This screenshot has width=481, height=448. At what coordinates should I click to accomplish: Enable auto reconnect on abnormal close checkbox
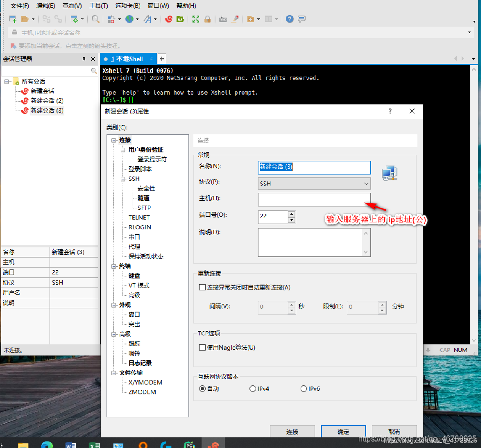tap(203, 287)
